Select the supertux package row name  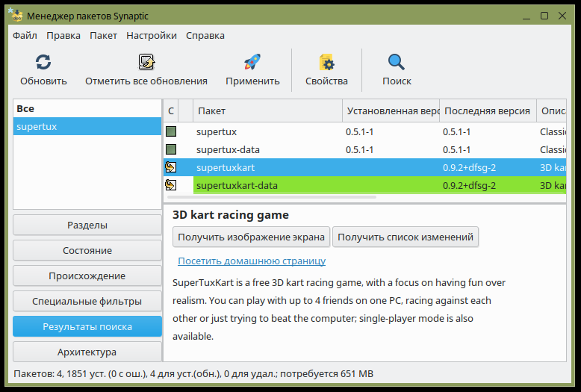click(217, 131)
